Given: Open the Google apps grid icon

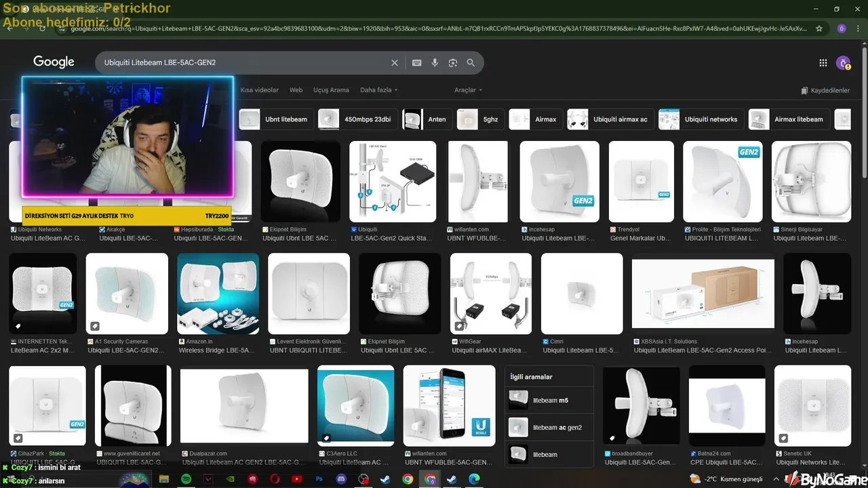Looking at the screenshot, I should click(823, 63).
